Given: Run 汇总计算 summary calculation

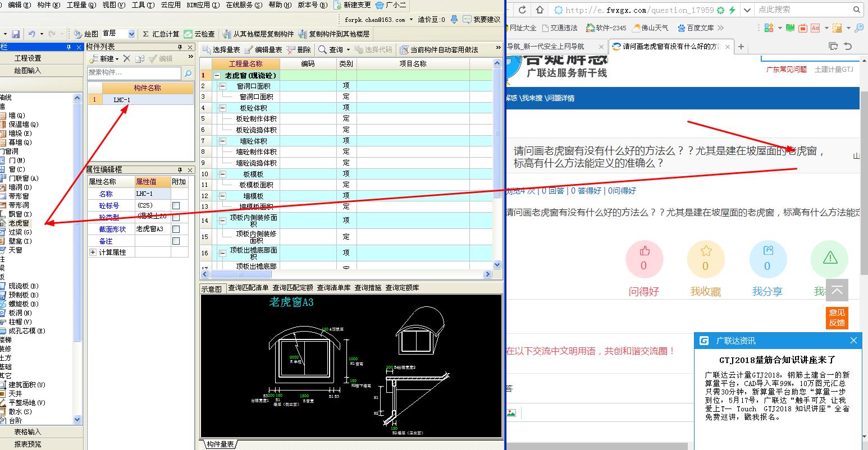Looking at the screenshot, I should [161, 34].
